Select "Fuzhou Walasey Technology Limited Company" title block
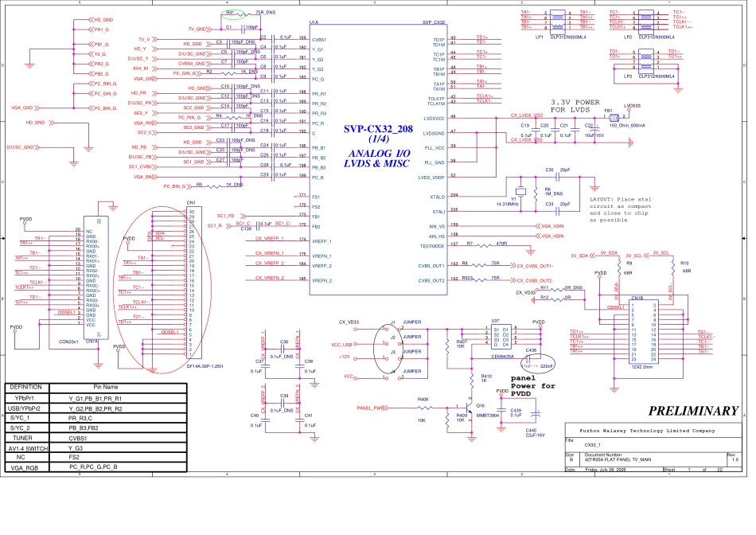Viewport: 756px width, 535px height. (x=647, y=431)
